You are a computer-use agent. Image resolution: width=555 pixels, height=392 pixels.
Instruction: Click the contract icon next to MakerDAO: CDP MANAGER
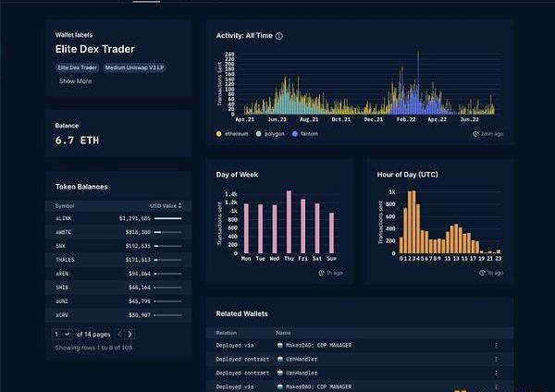pyautogui.click(x=280, y=346)
